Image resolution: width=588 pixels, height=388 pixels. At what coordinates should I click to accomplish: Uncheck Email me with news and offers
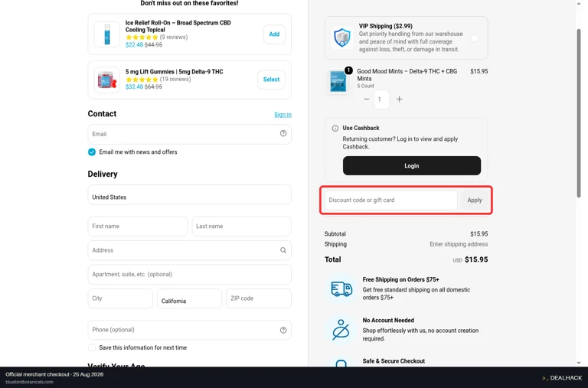pyautogui.click(x=92, y=152)
